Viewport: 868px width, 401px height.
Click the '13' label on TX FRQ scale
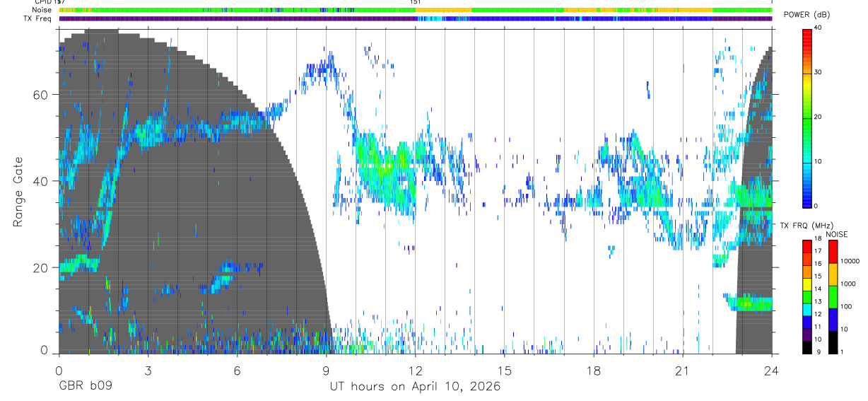tap(819, 302)
